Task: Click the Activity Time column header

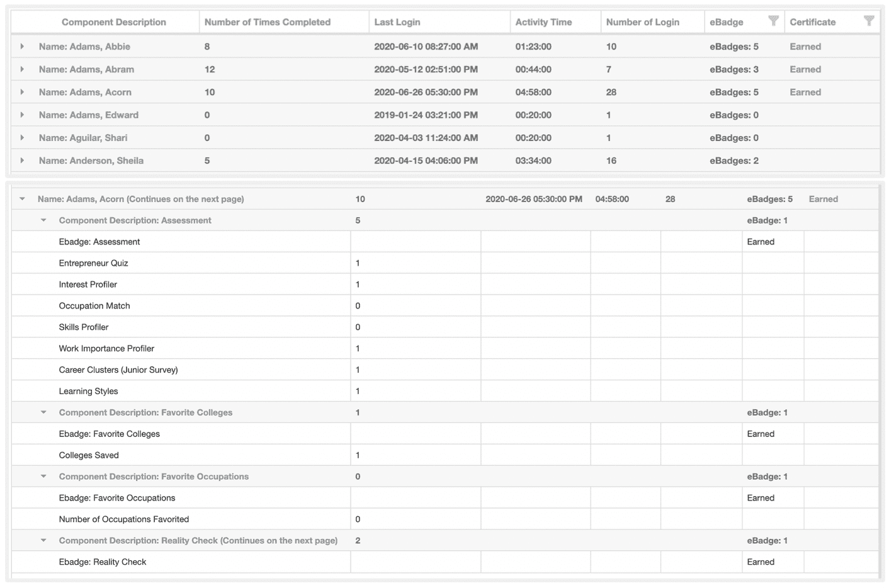Action: coord(543,22)
